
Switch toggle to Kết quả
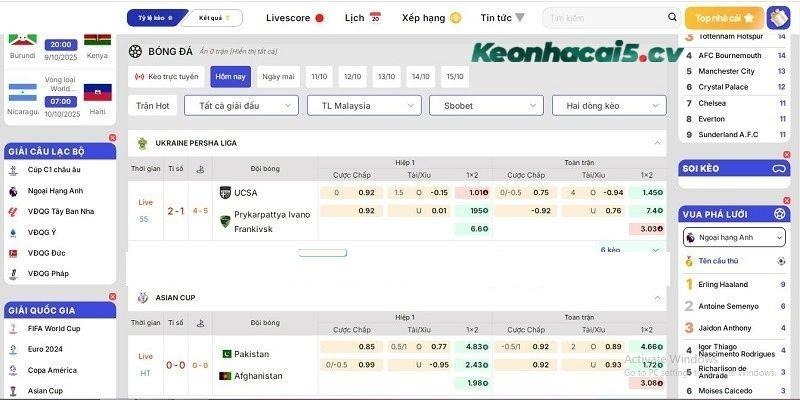tap(215, 18)
